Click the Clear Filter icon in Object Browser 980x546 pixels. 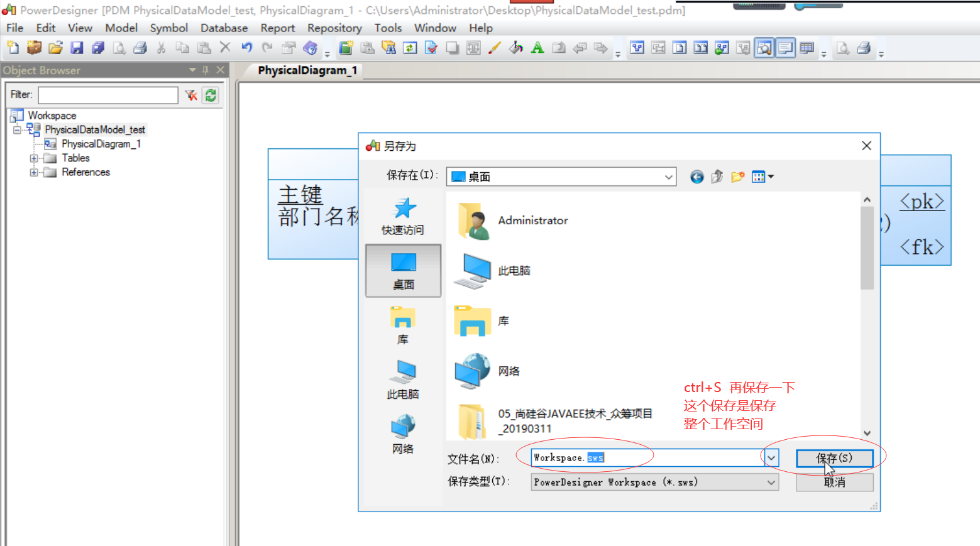191,95
